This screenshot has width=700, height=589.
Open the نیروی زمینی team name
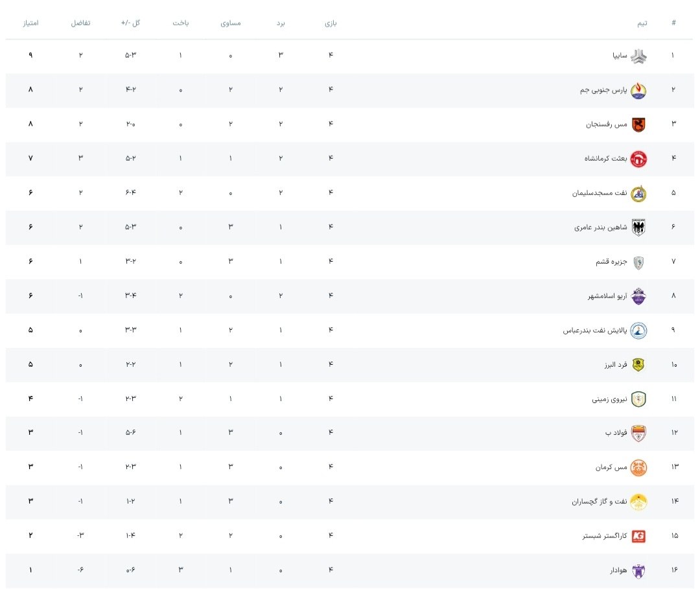click(x=609, y=399)
